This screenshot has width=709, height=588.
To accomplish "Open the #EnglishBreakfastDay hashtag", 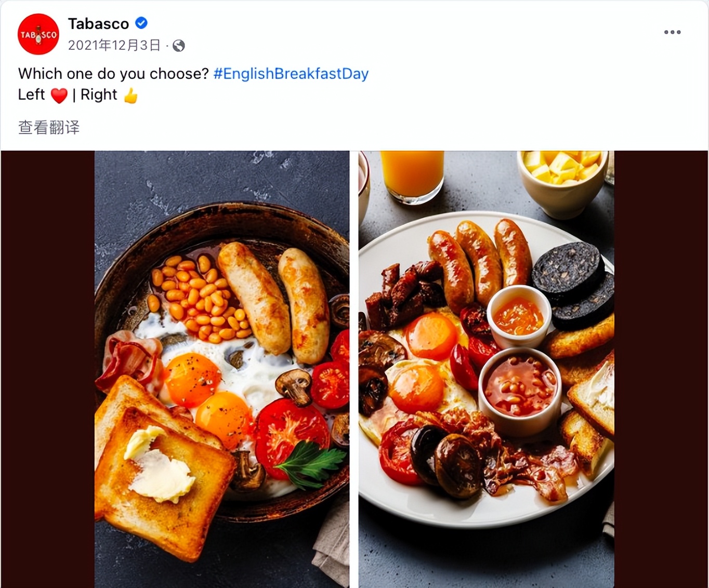I will [291, 74].
